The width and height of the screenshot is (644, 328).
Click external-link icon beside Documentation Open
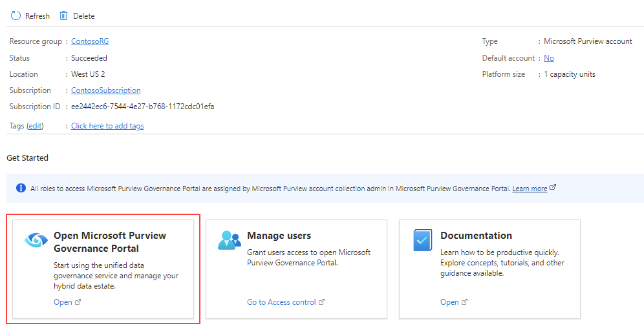pyautogui.click(x=464, y=302)
